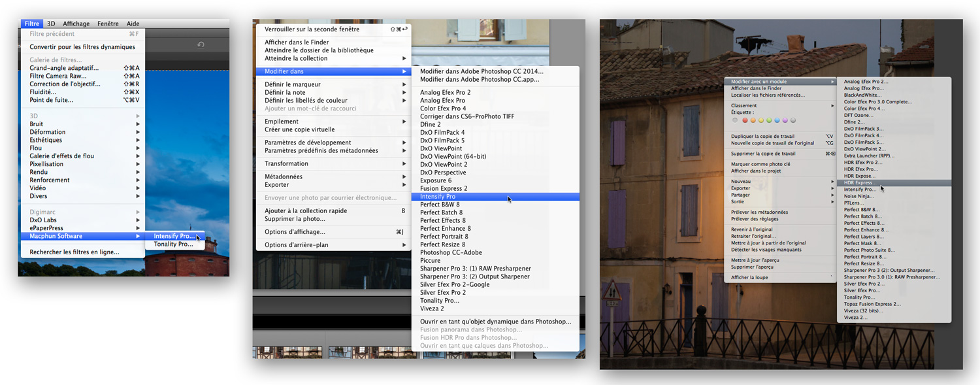The width and height of the screenshot is (980, 385).
Task: Choose Correction de l'objectif filter
Action: coord(82,84)
